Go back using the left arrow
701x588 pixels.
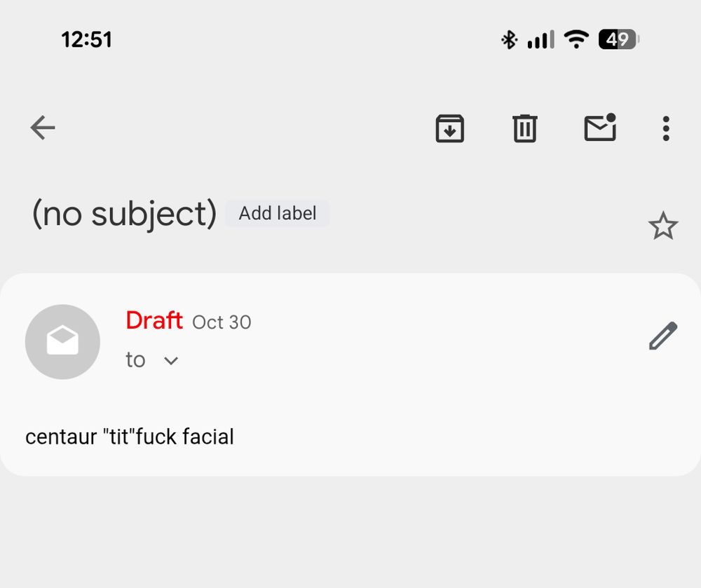click(43, 128)
